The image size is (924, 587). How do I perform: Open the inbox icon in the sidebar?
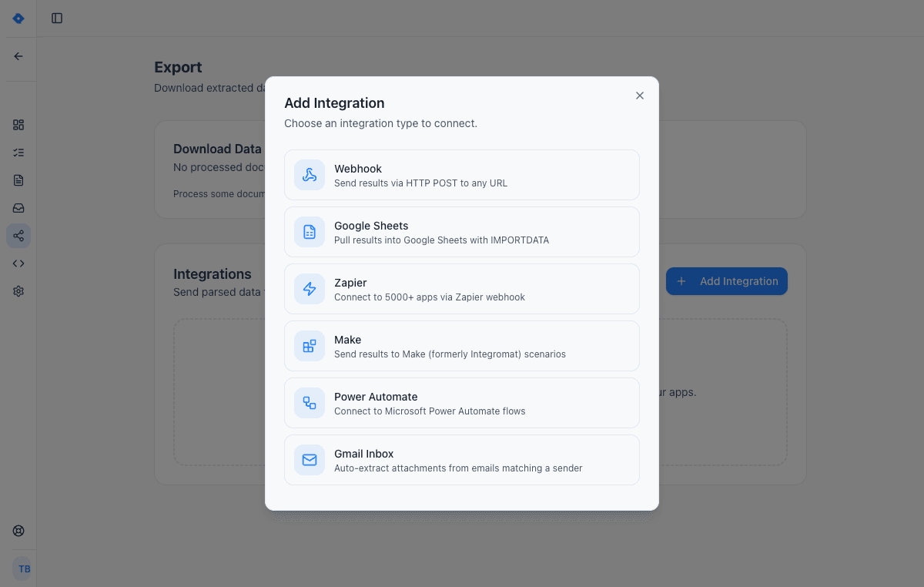pos(18,207)
